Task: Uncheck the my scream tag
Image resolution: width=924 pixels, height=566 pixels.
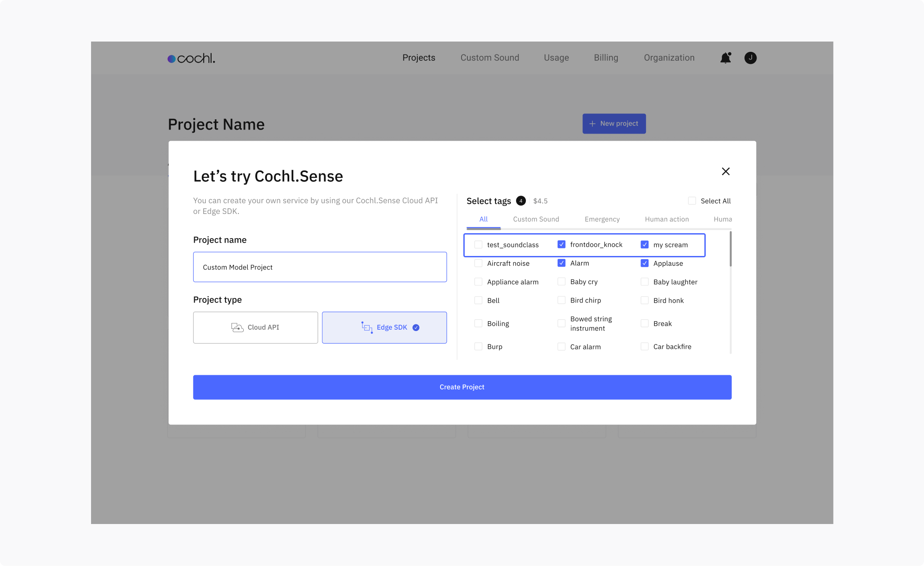Action: (645, 244)
